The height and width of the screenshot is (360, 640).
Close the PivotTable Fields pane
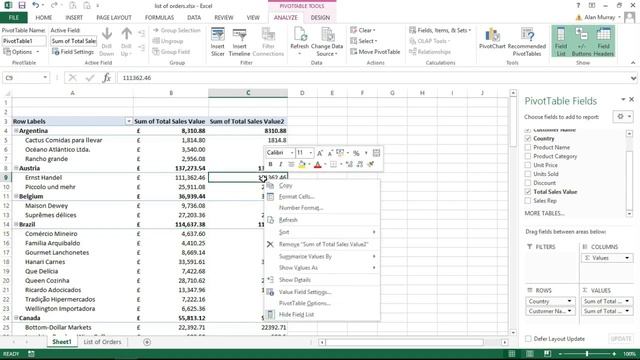tap(631, 99)
